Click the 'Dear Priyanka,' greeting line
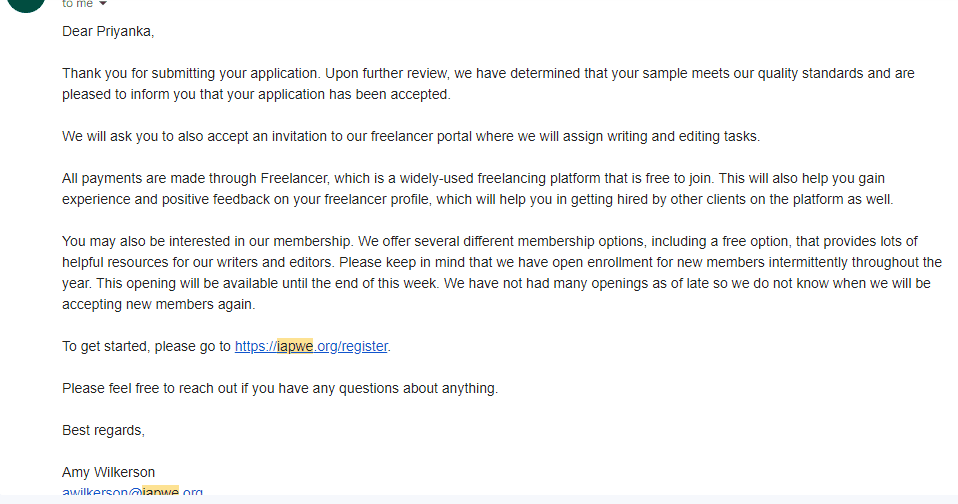958x504 pixels. (x=108, y=32)
